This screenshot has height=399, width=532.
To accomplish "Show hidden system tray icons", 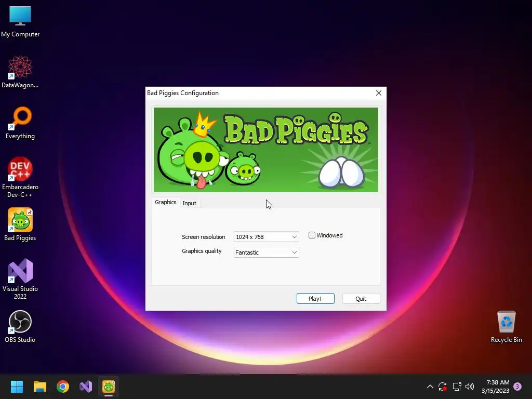I will tap(430, 387).
